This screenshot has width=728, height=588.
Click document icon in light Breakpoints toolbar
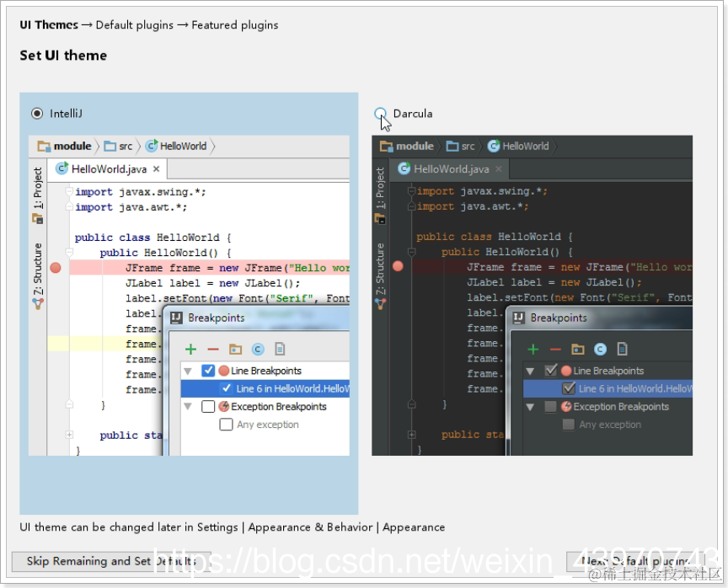[x=280, y=349]
